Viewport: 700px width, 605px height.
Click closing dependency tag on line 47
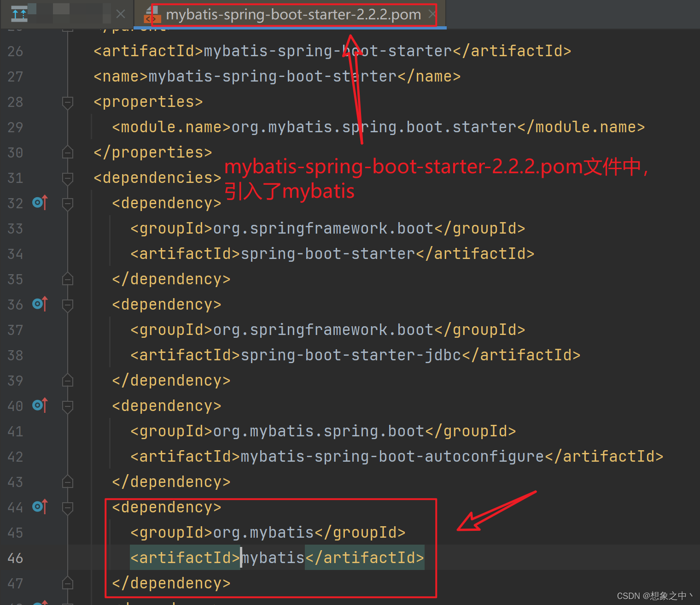pos(171,583)
